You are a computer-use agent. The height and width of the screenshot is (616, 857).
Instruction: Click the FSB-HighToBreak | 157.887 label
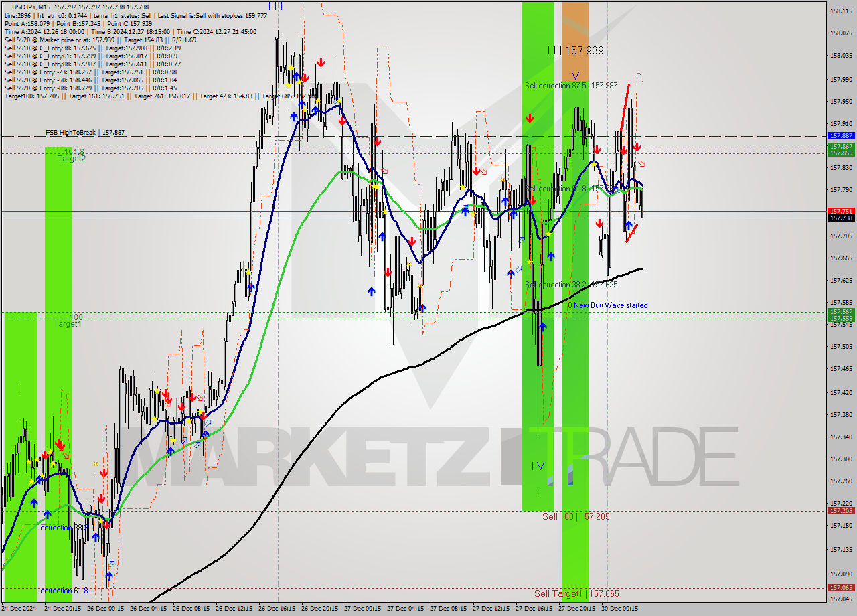85,133
